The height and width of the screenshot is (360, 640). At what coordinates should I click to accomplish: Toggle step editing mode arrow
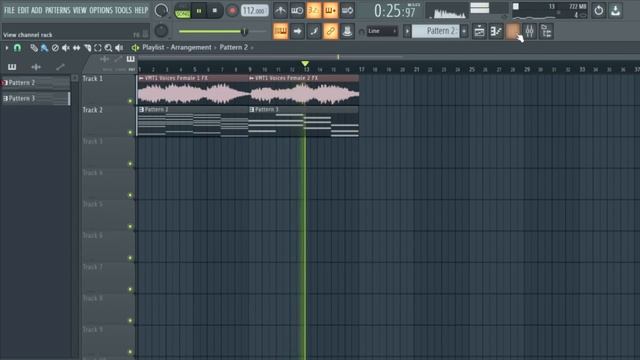coord(297,31)
